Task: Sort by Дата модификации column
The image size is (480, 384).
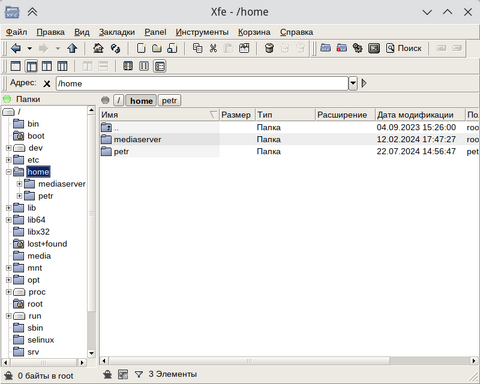Action: coord(420,115)
